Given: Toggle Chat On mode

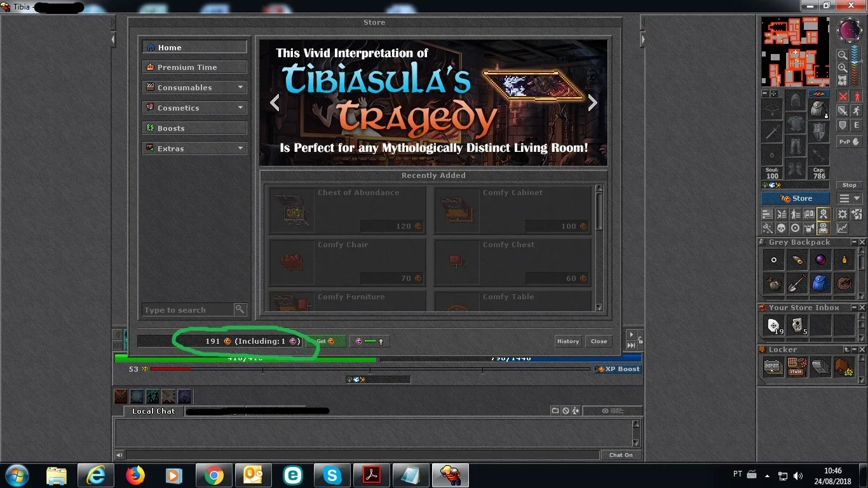Looking at the screenshot, I should pyautogui.click(x=621, y=455).
